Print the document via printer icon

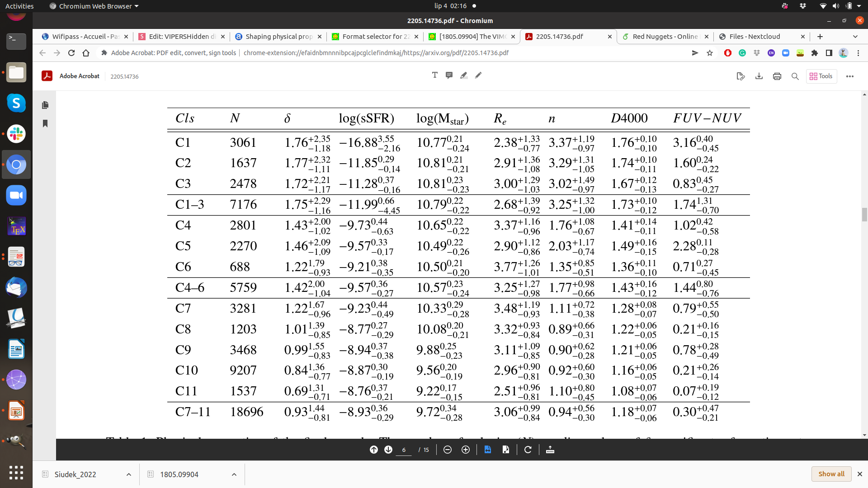777,76
